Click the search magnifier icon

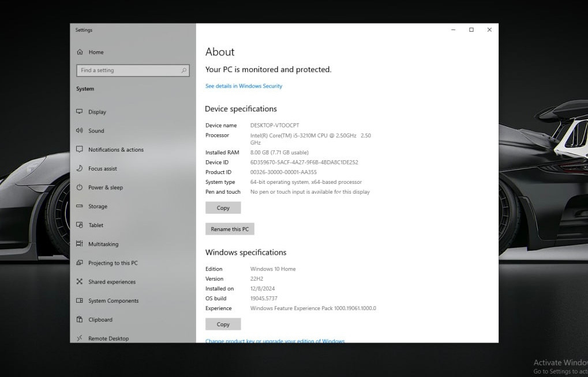pos(183,70)
